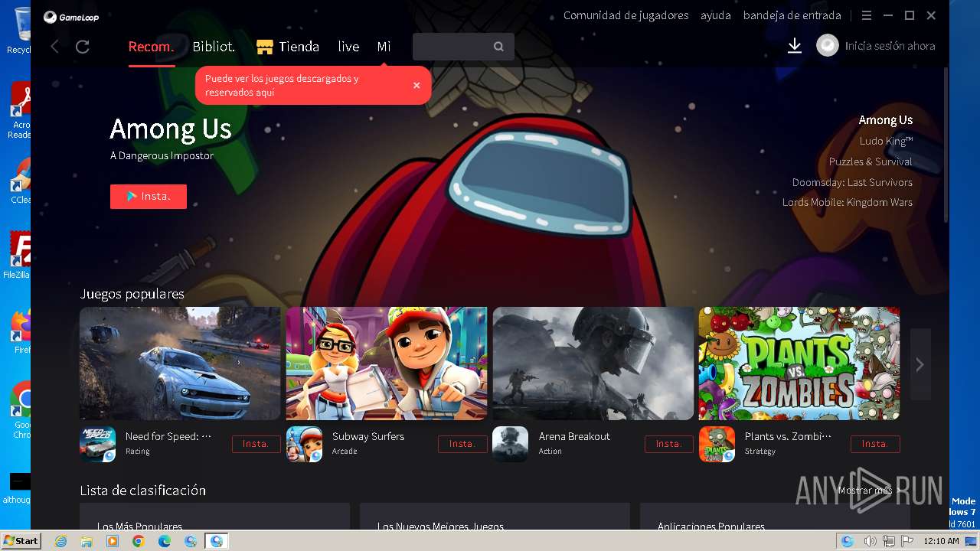Click the GameLoop logo
980x551 pixels.
click(71, 16)
